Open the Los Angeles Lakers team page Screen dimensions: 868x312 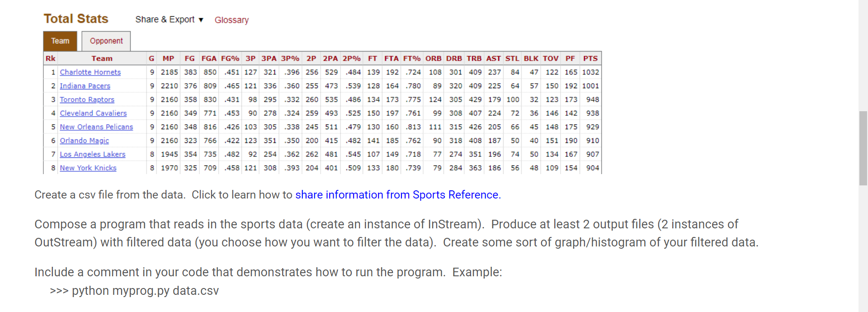[92, 154]
